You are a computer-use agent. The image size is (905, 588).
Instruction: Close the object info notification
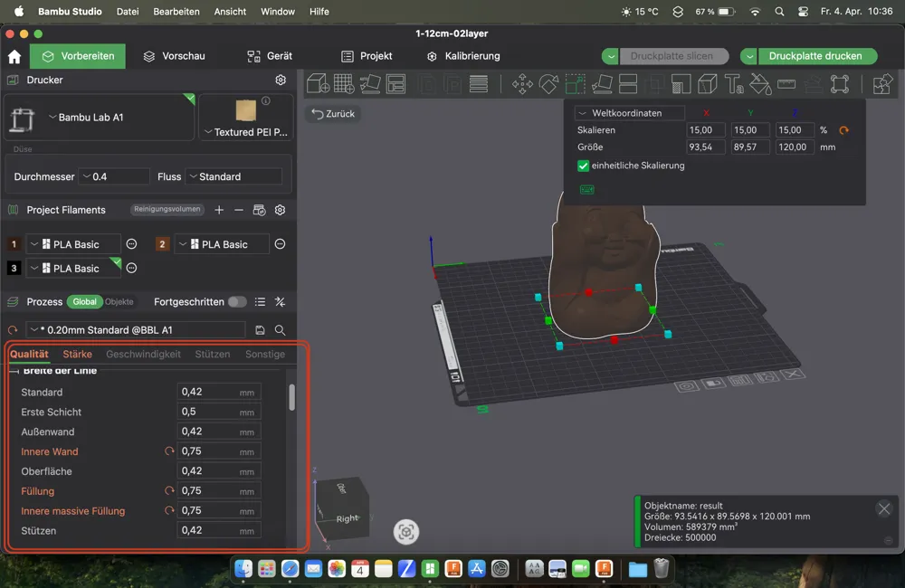[x=883, y=509]
